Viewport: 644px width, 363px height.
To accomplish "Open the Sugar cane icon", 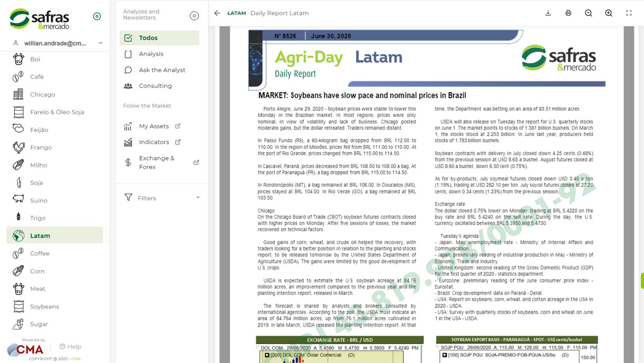I will [x=19, y=324].
